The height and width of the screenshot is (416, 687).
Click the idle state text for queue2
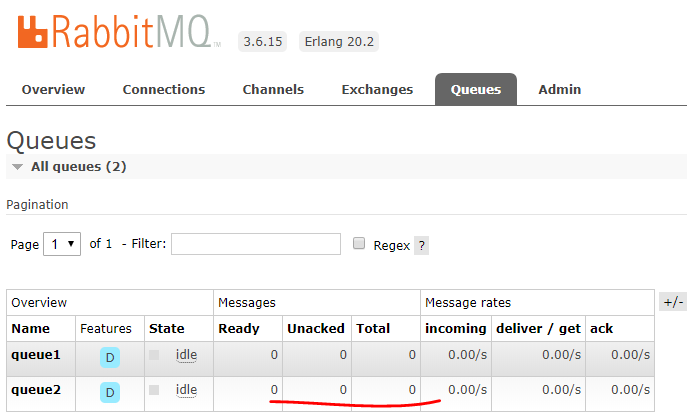[186, 390]
